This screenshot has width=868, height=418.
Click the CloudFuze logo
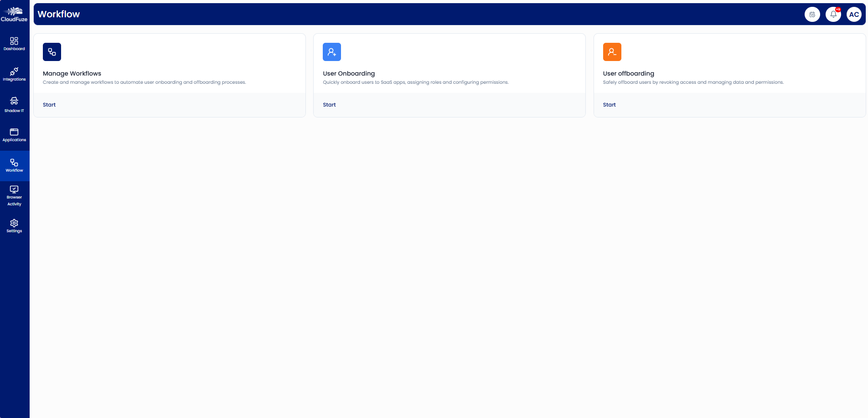(14, 13)
